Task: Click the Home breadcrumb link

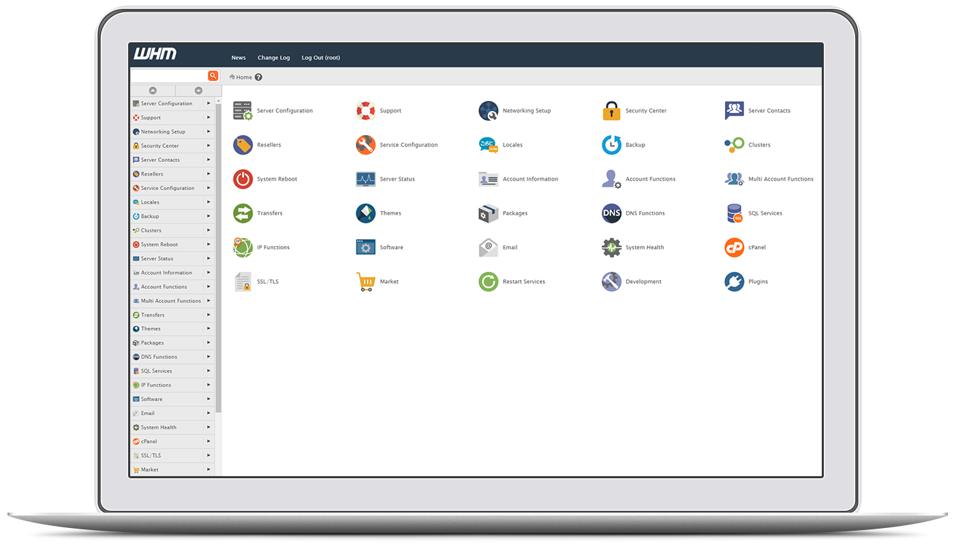Action: pyautogui.click(x=244, y=77)
